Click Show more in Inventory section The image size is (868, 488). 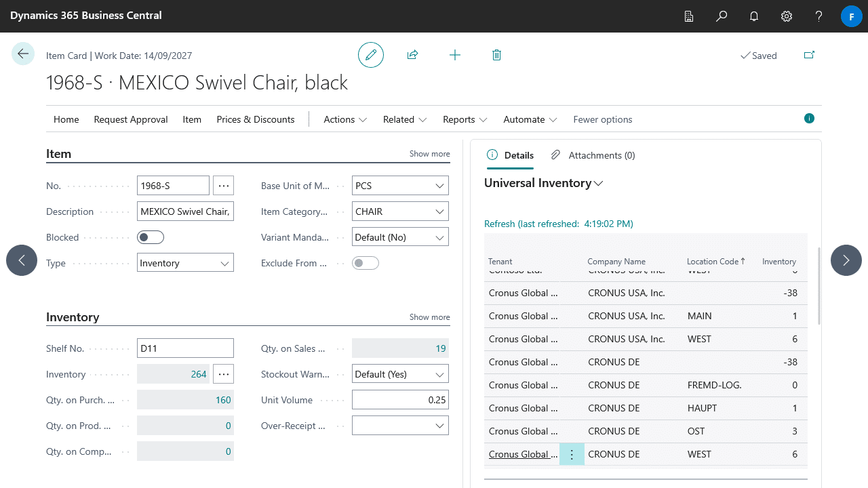429,317
